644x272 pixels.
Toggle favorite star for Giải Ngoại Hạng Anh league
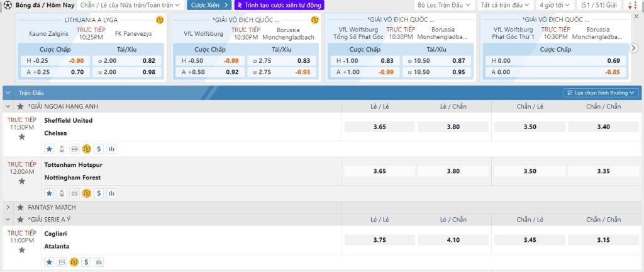click(20, 106)
